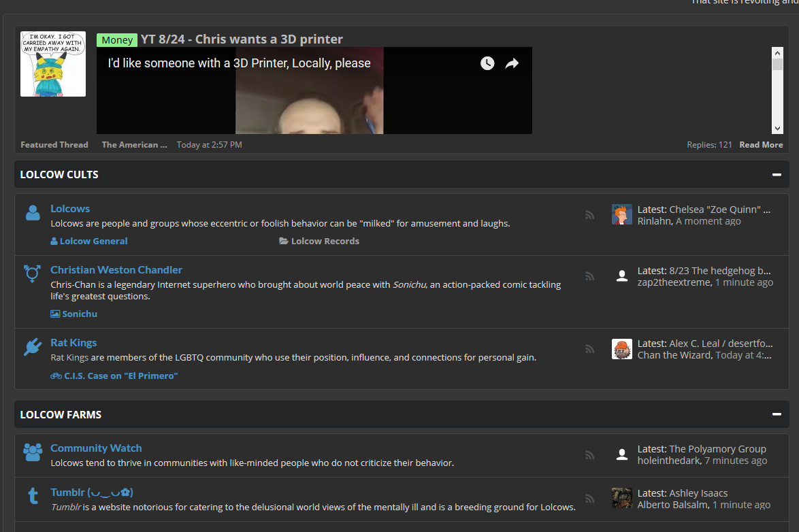Open Christian Weston Chandler forum title
Screen dimensions: 799x532
(x=116, y=269)
